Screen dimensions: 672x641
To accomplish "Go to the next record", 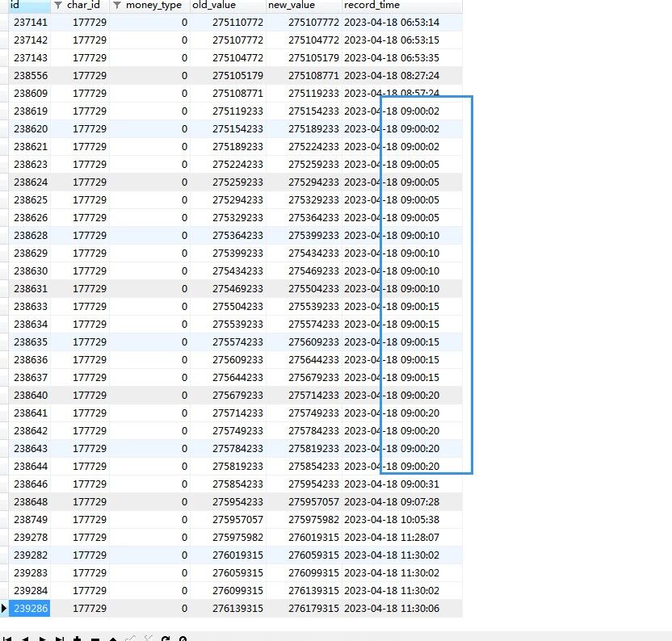I will [43, 639].
